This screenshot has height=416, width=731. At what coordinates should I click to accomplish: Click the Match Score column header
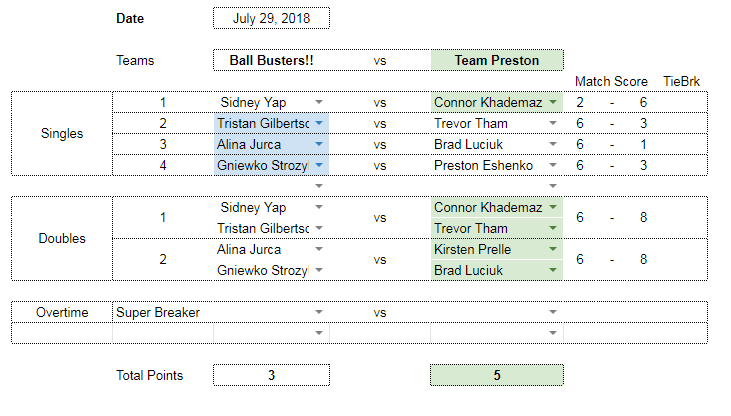click(x=611, y=82)
